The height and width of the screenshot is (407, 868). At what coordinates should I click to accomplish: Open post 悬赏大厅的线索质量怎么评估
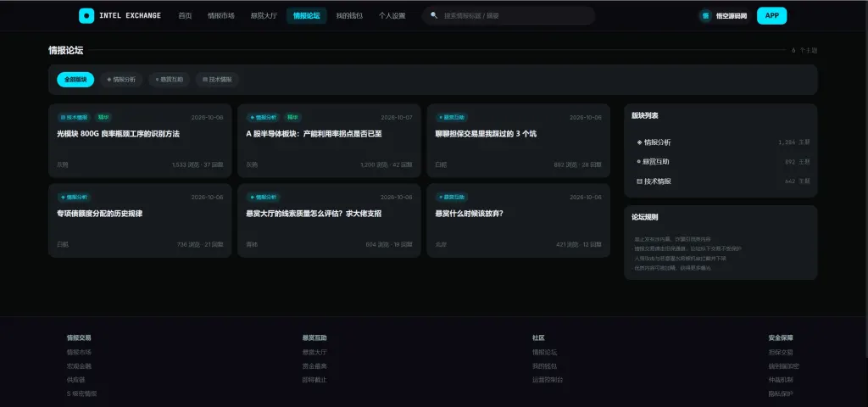pos(314,214)
